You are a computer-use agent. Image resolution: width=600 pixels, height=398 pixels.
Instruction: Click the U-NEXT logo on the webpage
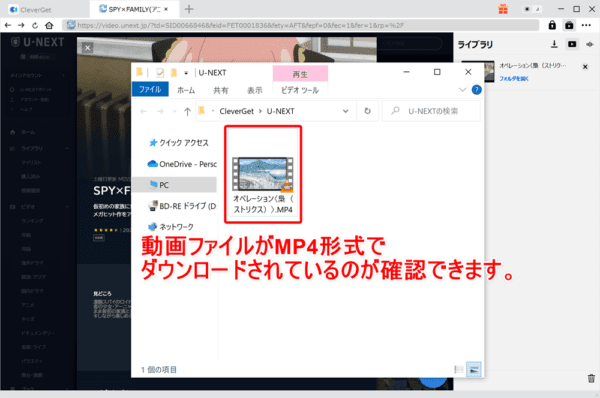point(38,42)
